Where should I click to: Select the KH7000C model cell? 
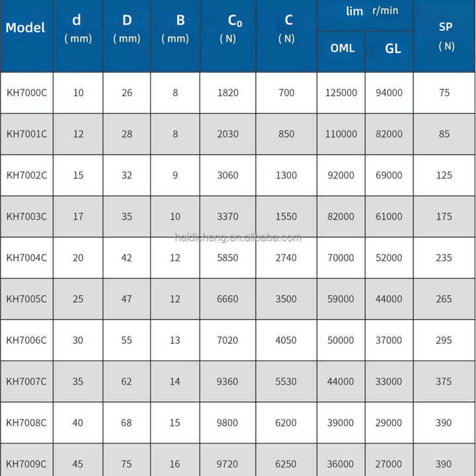26,93
